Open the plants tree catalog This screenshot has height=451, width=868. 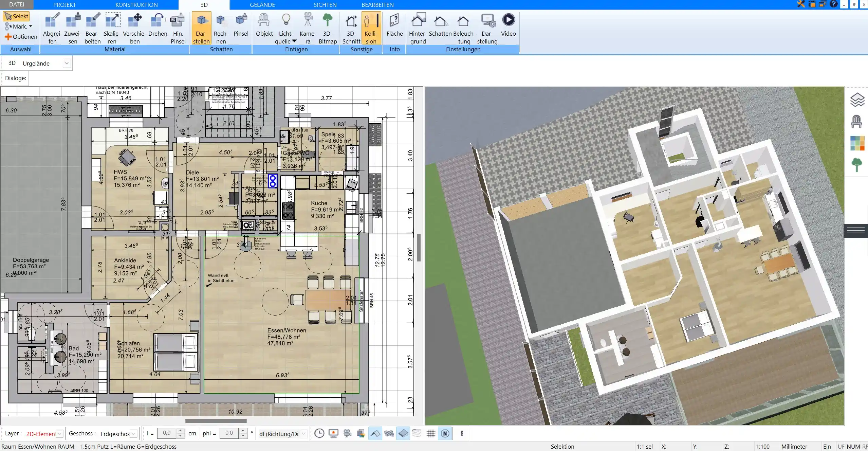857,165
